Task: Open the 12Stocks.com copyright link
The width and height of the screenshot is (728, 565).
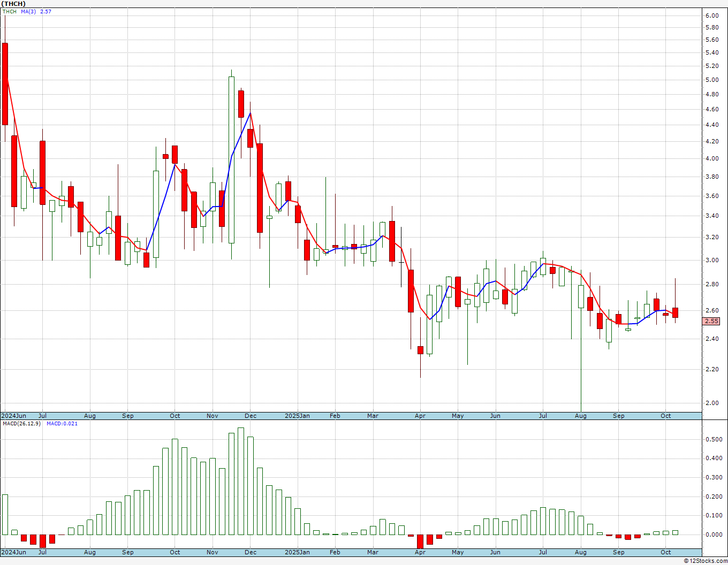Action: (704, 561)
